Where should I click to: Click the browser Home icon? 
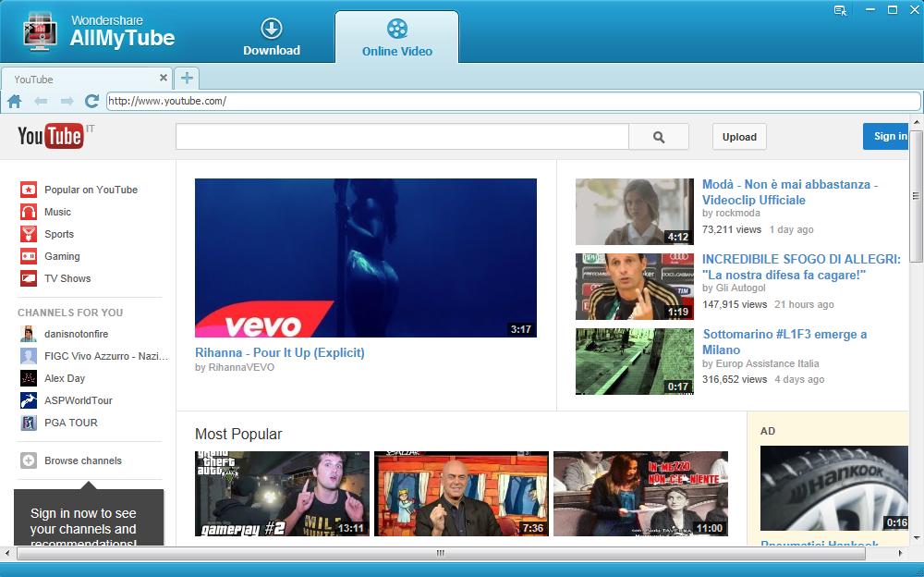pyautogui.click(x=15, y=102)
